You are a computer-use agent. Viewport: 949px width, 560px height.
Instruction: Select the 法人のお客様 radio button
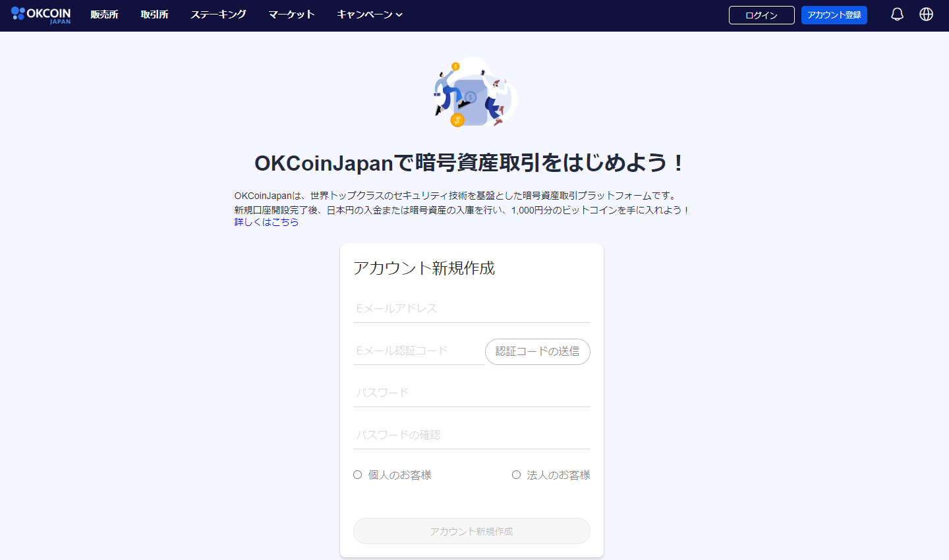[516, 475]
